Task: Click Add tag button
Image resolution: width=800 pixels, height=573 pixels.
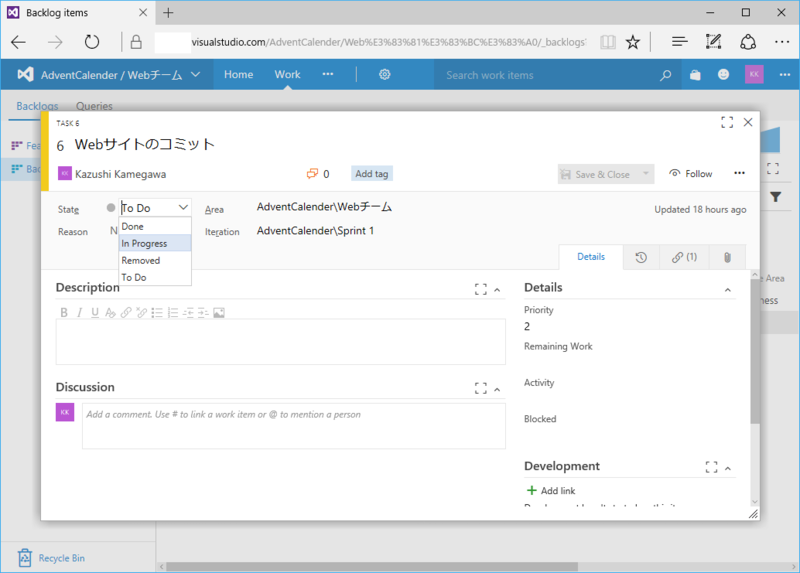Action: [x=371, y=173]
